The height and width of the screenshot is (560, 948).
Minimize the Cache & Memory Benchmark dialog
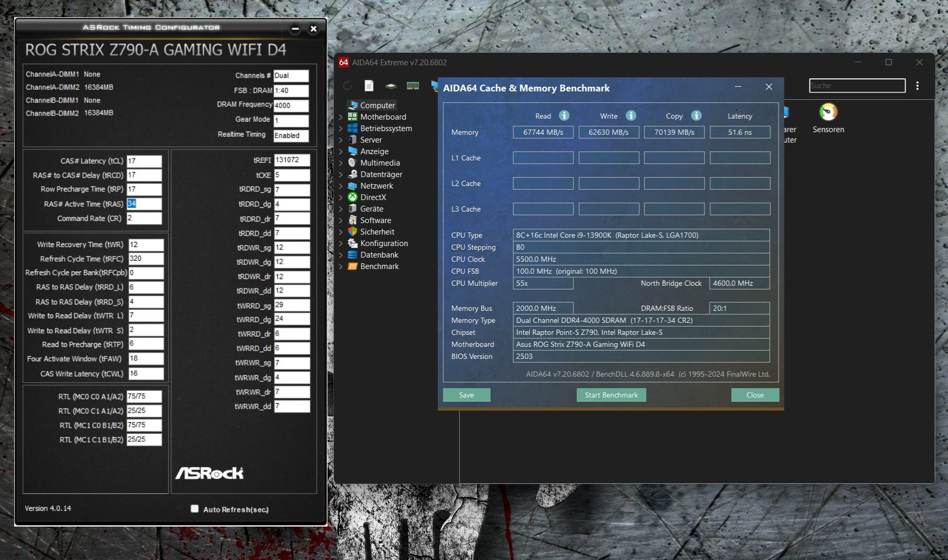738,87
